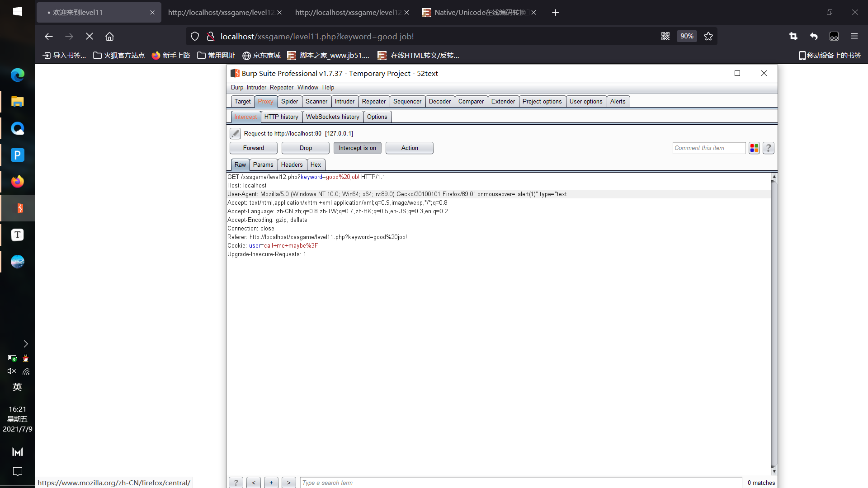Click the undo arrow toolbar icon
Image resolution: width=868 pixels, height=488 pixels.
[814, 36]
